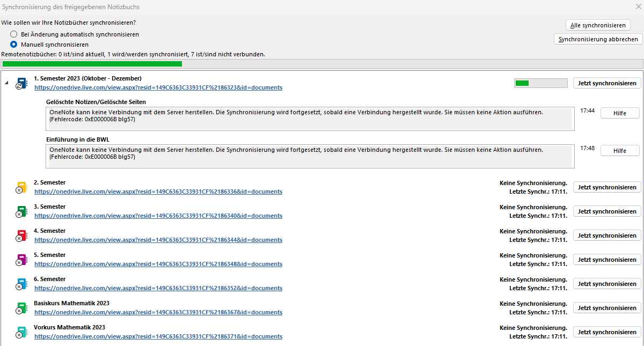Collapse the 1. Semester 2023 notebook details
The image size is (644, 346).
click(x=6, y=83)
